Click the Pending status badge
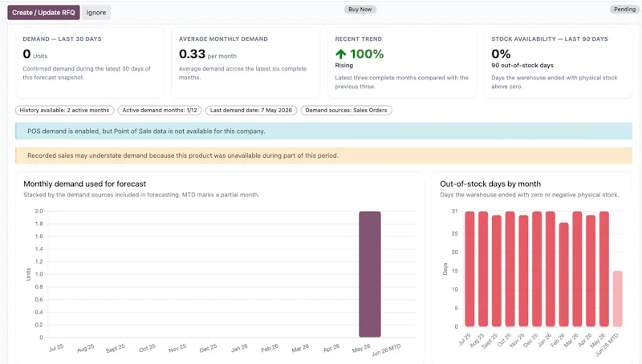 pos(624,10)
